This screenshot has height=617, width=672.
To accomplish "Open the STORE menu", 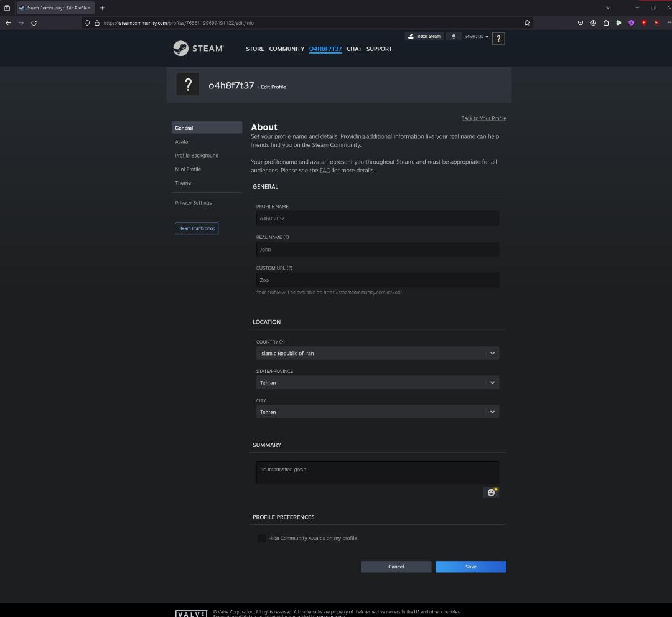I will tap(255, 49).
